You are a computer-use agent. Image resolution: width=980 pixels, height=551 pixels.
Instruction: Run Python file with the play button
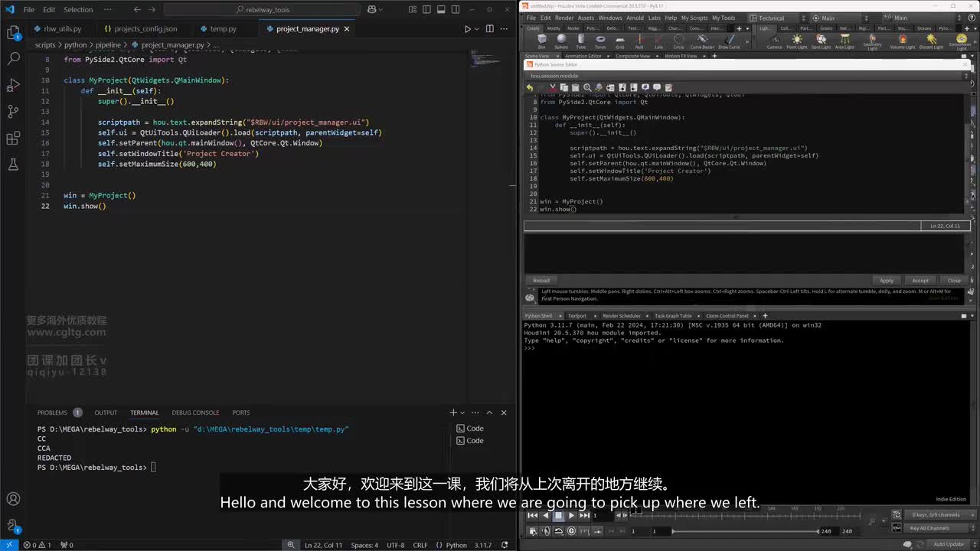467,29
